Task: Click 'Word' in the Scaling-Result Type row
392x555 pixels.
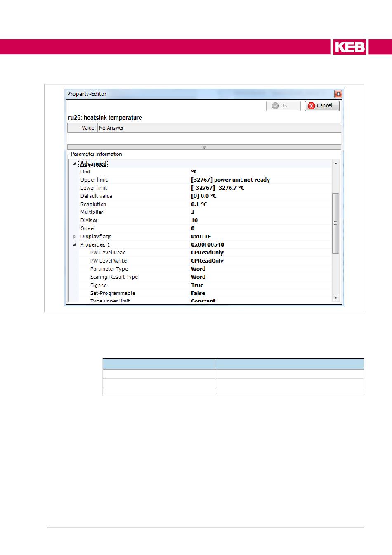Action: (198, 277)
